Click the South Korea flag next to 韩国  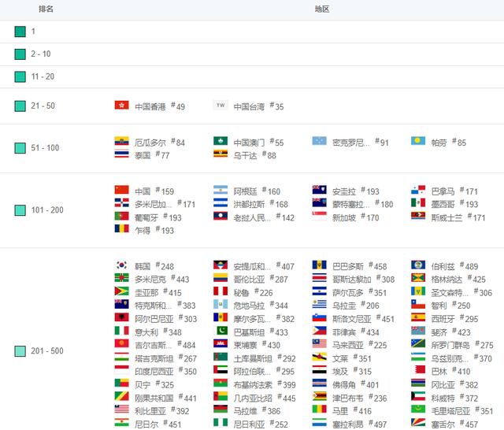tap(121, 265)
